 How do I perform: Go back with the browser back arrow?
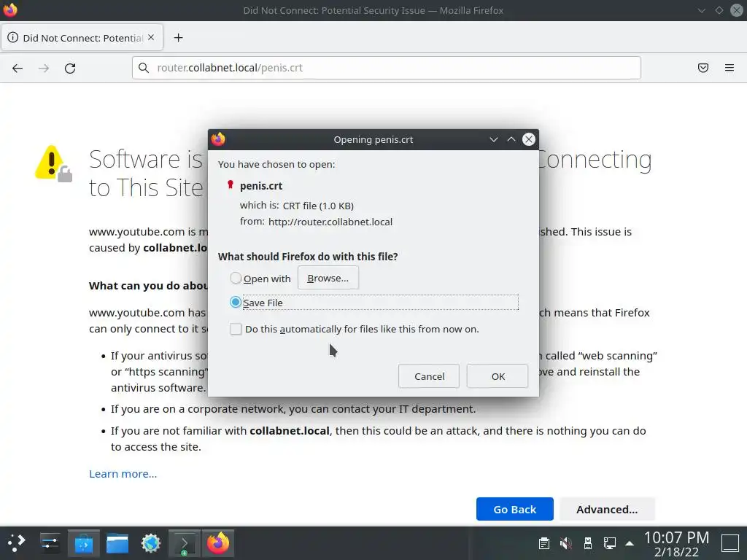18,68
